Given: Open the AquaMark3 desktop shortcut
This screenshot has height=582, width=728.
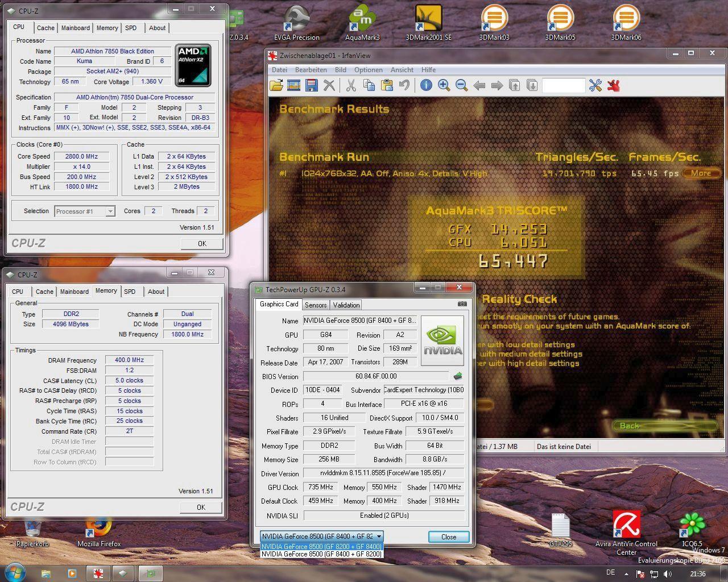Looking at the screenshot, I should click(362, 23).
